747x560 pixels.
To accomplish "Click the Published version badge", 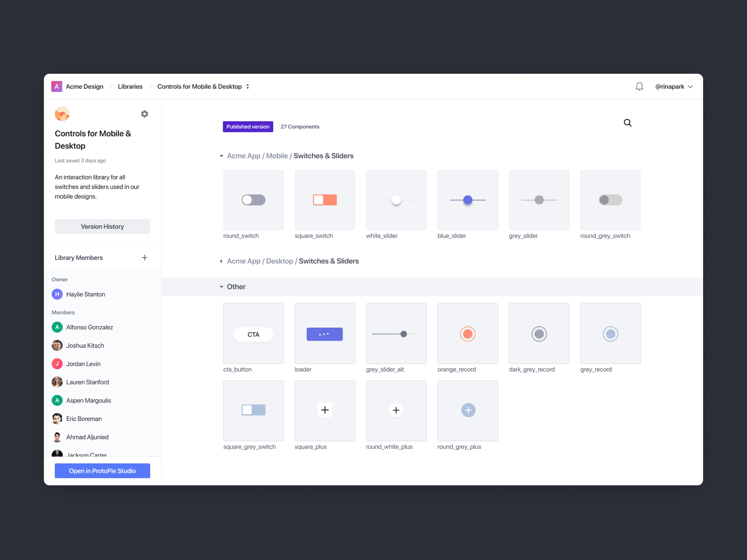I will (x=248, y=126).
